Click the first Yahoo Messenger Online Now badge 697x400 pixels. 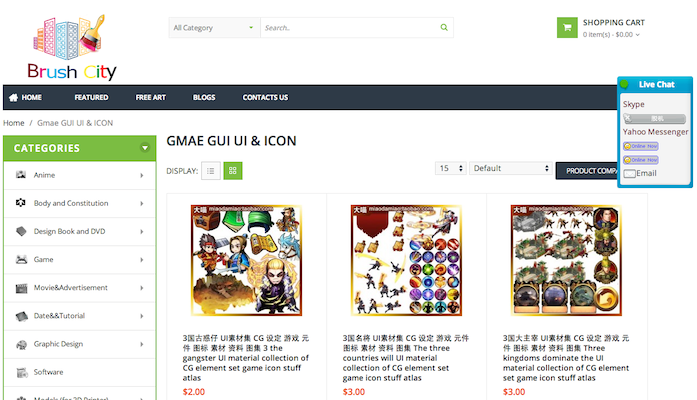click(x=641, y=146)
